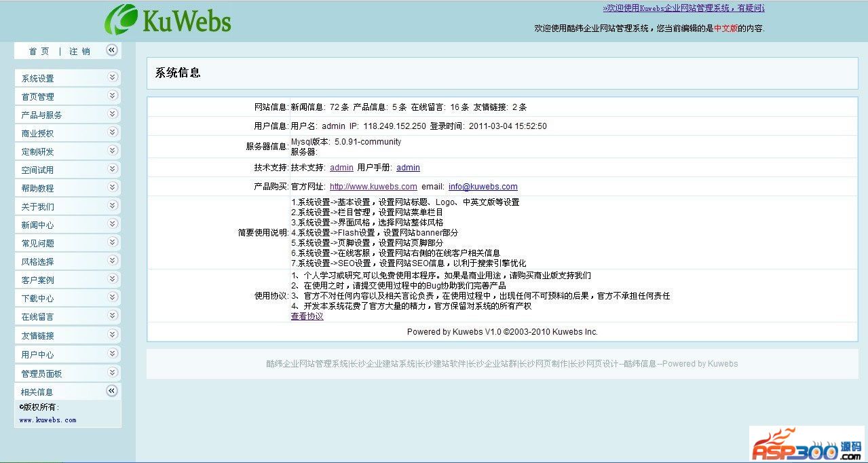Screen dimensions: 868x463
Task: Click the chevron icon beside 客户案例
Action: coord(113,279)
